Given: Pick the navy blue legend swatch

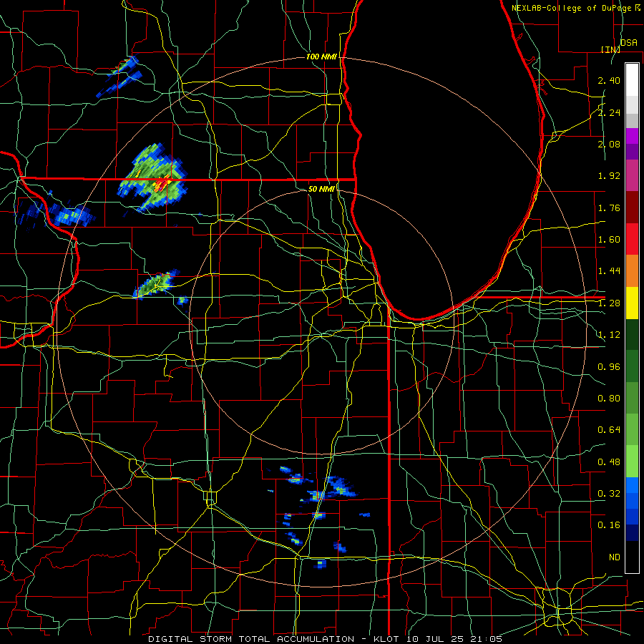Looking at the screenshot, I should 632,533.
